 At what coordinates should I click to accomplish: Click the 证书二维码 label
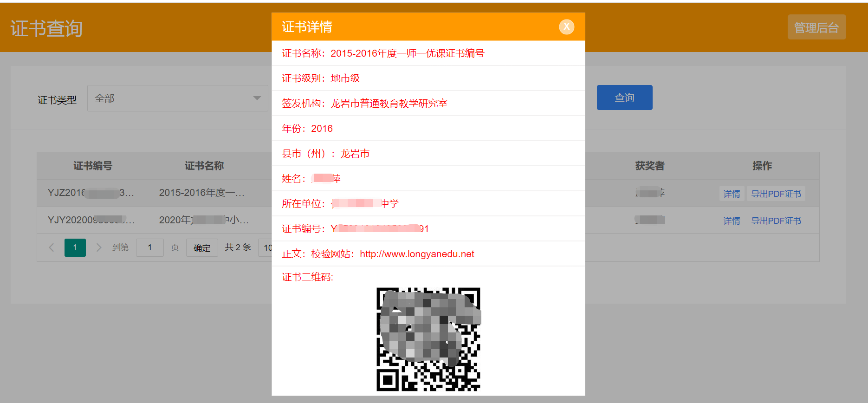307,277
